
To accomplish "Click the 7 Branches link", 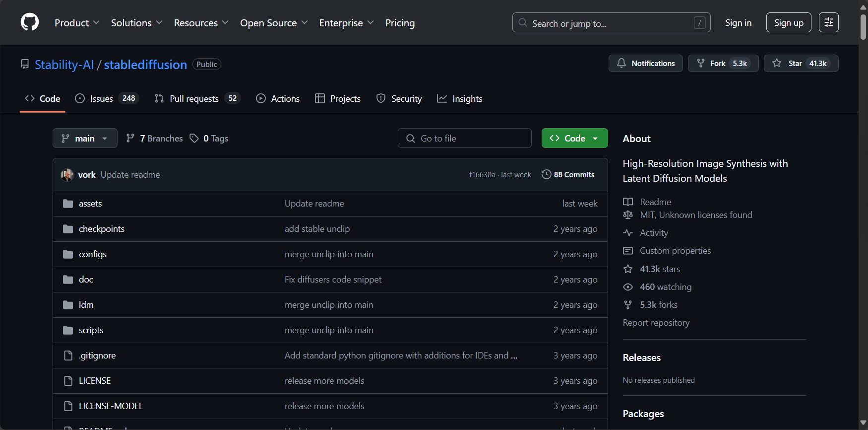I will [154, 139].
